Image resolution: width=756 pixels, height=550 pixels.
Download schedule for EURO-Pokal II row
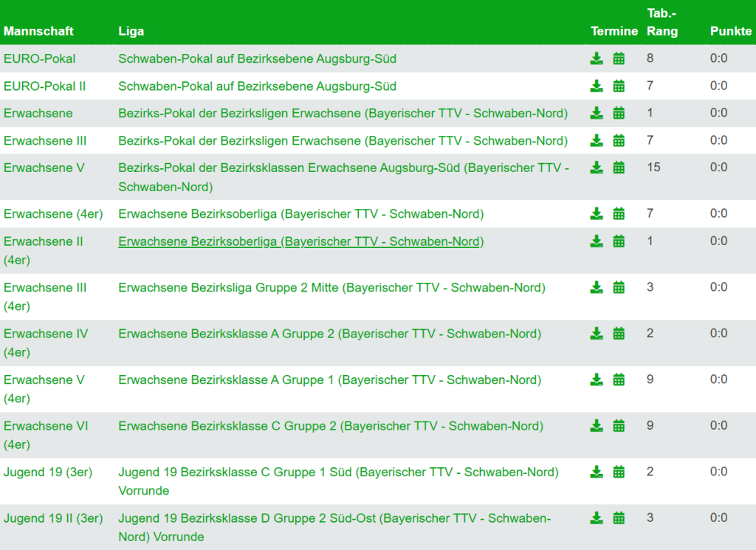coord(597,86)
